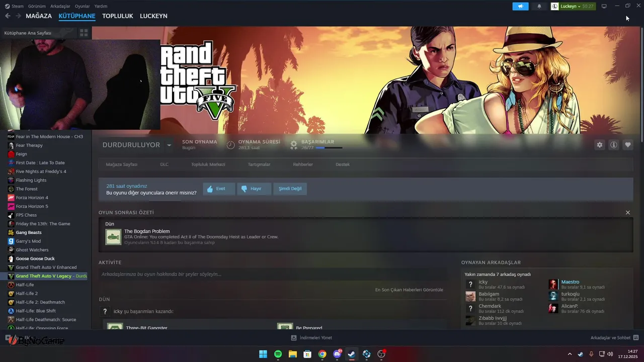This screenshot has height=362, width=644.
Task: Open the Topluluk Merkezi link
Action: [x=208, y=164]
